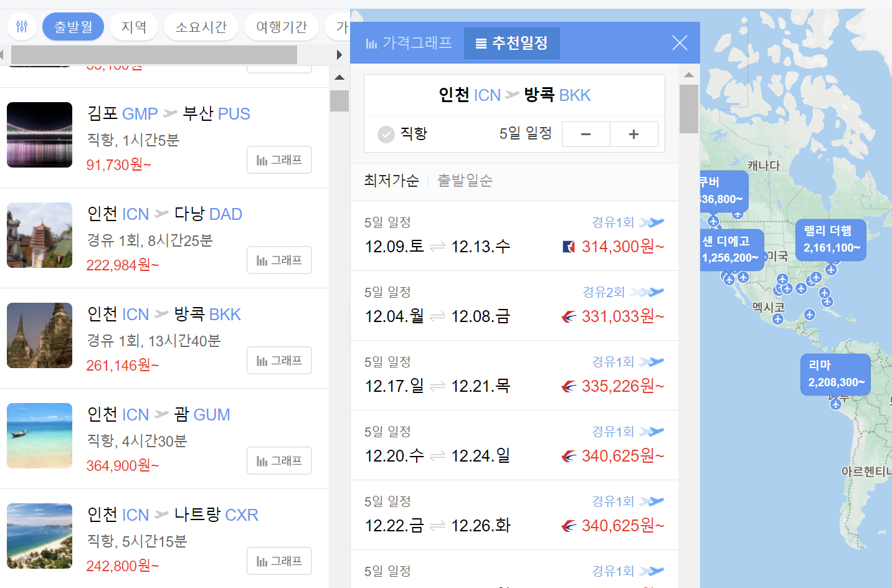Select the 소요시간 filter chip
This screenshot has height=588, width=892.
tap(201, 27)
